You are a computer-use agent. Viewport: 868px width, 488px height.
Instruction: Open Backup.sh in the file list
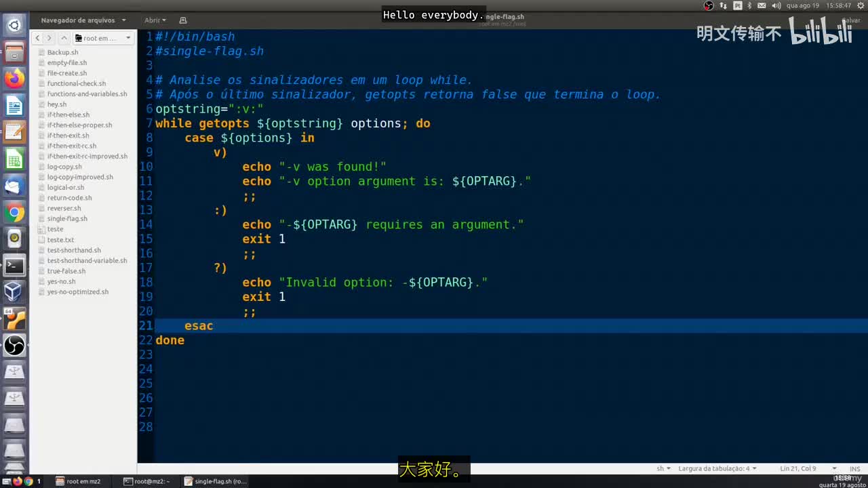[x=62, y=52]
